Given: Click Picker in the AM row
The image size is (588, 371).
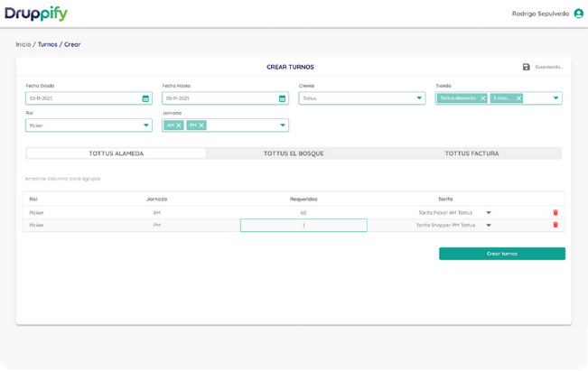Looking at the screenshot, I should pos(36,212).
